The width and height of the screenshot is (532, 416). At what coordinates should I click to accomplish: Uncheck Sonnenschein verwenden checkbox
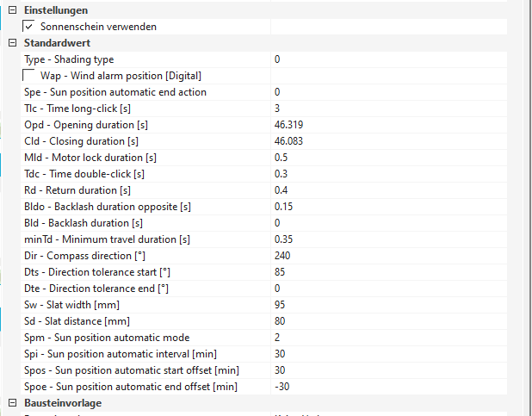pos(28,27)
